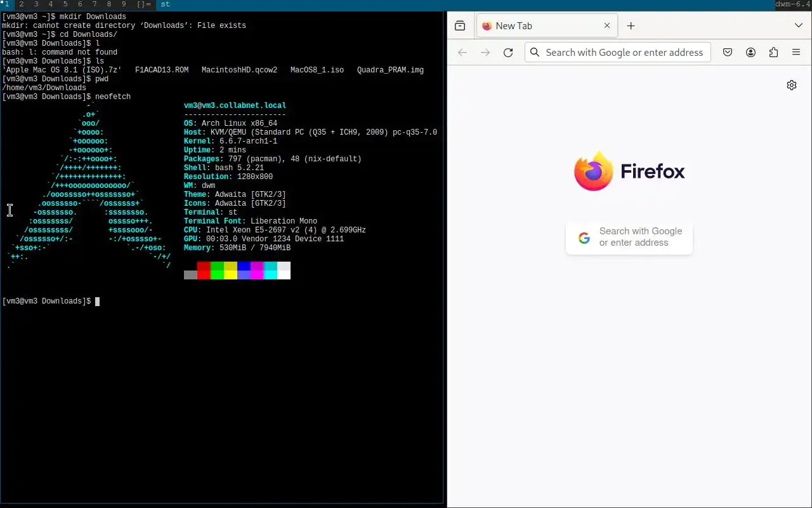The height and width of the screenshot is (508, 812).
Task: Switch to dwm tag 9
Action: [124, 4]
